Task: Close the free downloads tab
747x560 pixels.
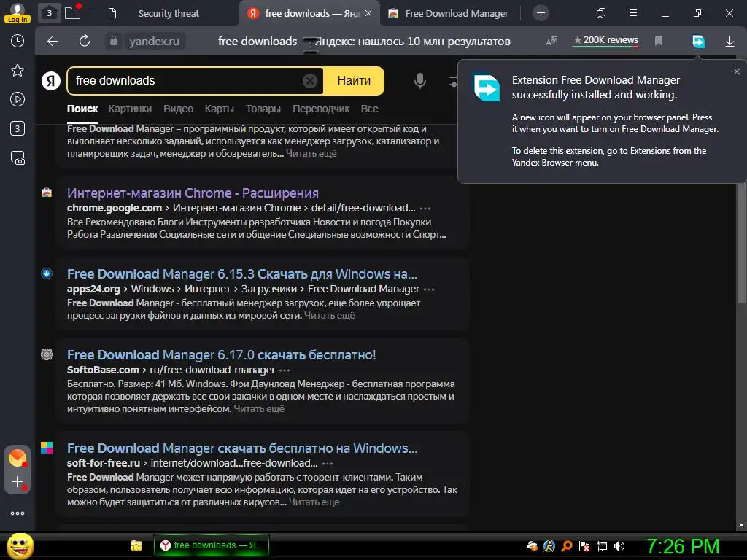Action: 368,13
